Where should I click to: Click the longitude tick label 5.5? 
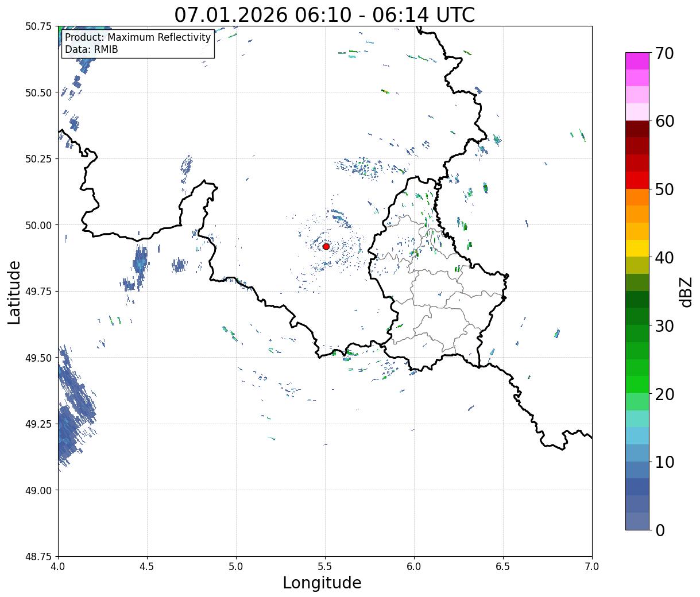coord(325,566)
